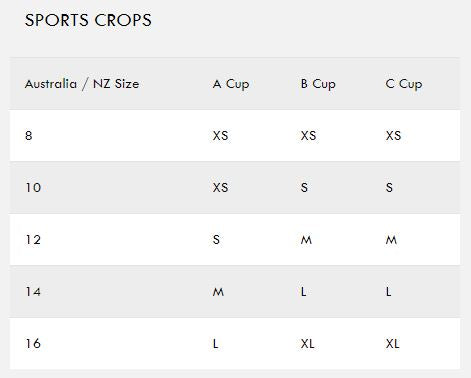
Task: Click the XS value for size 8 C Cup
Action: tap(394, 136)
